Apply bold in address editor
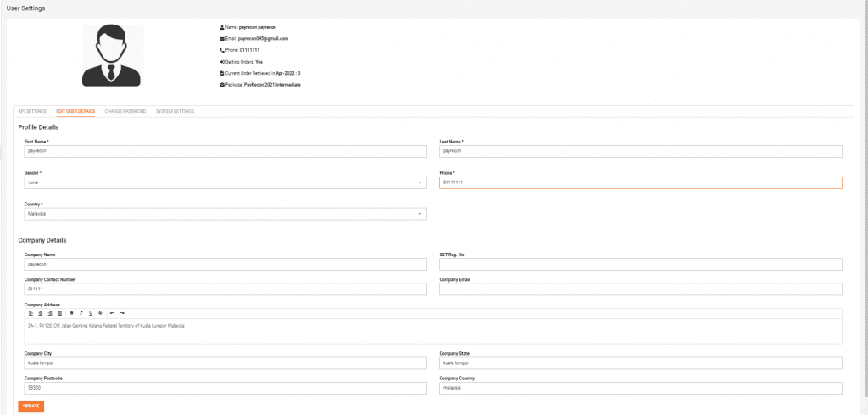 click(x=71, y=314)
